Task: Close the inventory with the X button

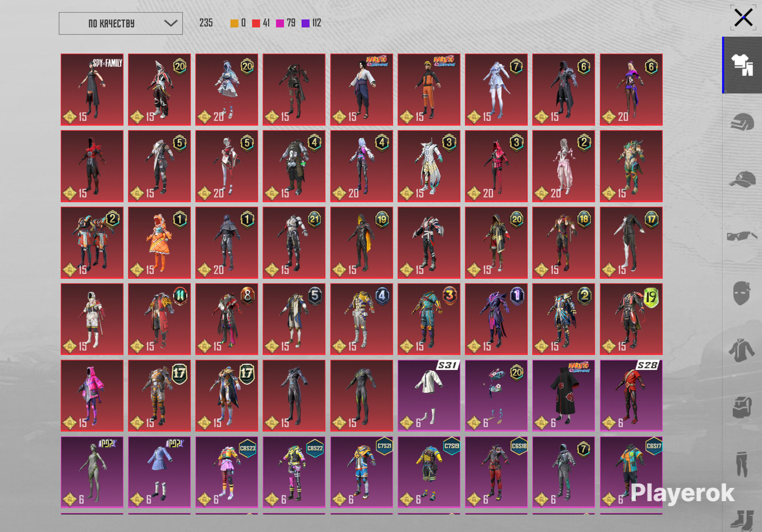Action: pos(743,18)
